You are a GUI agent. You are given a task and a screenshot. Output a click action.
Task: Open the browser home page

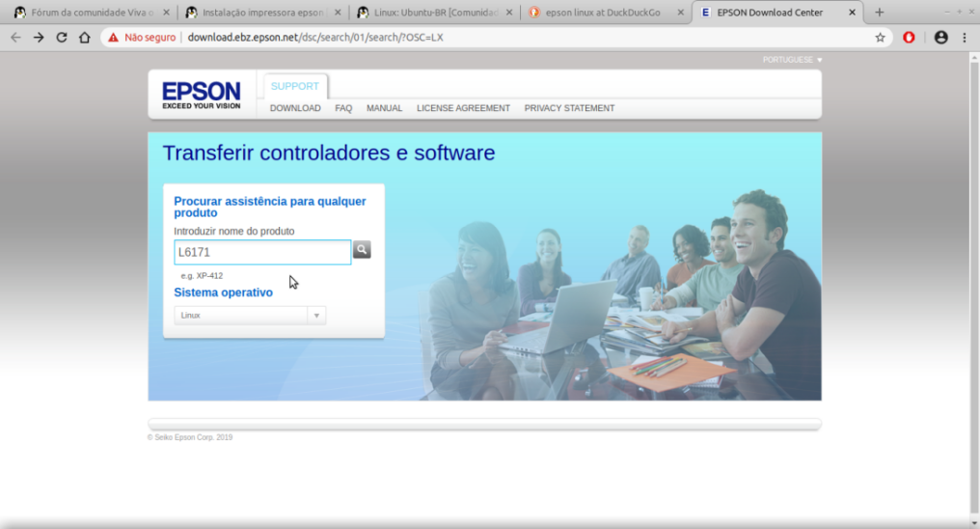pos(84,38)
